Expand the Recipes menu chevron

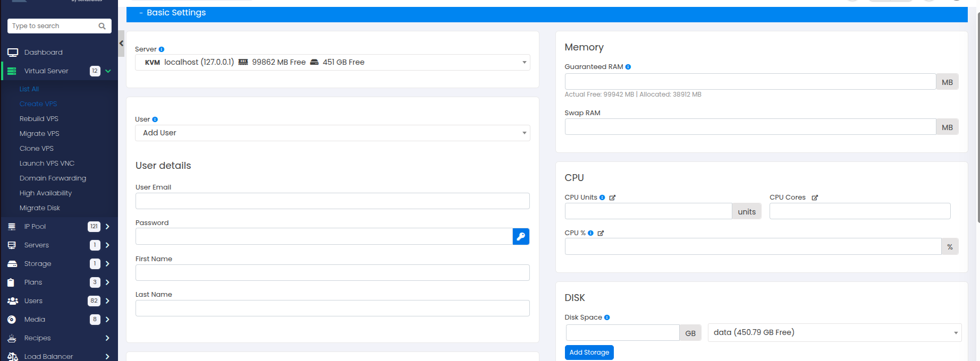(107, 338)
